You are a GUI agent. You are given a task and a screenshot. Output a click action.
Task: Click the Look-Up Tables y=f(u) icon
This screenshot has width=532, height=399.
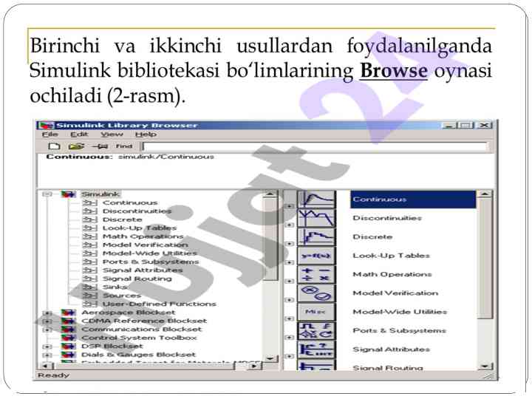coord(316,256)
